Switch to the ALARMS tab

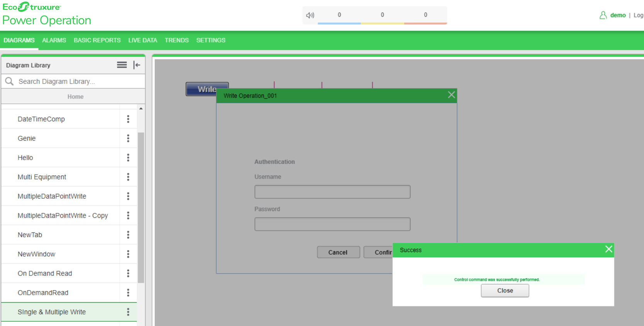click(x=54, y=40)
